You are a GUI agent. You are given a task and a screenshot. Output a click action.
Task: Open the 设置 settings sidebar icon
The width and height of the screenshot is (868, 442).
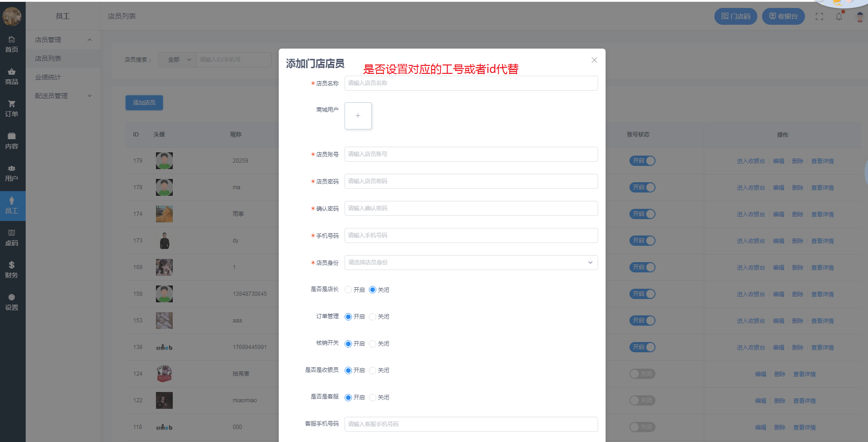(12, 302)
